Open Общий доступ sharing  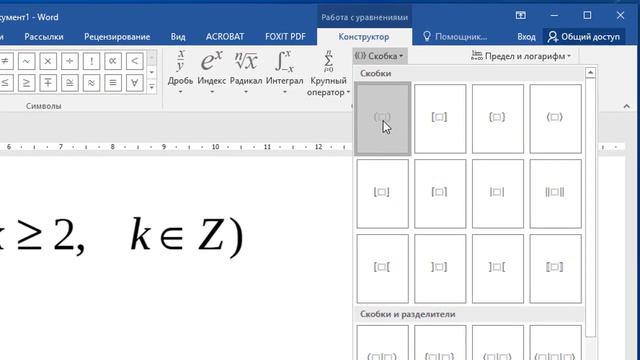(584, 37)
